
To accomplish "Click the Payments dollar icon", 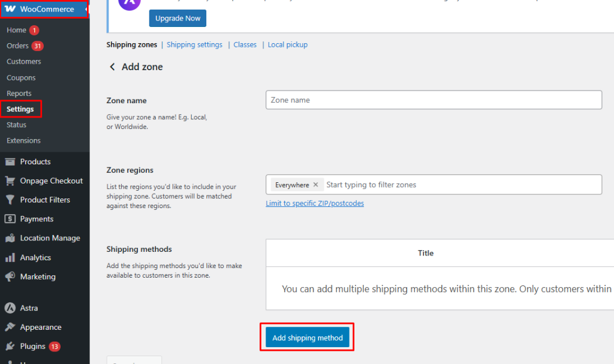I will point(10,219).
